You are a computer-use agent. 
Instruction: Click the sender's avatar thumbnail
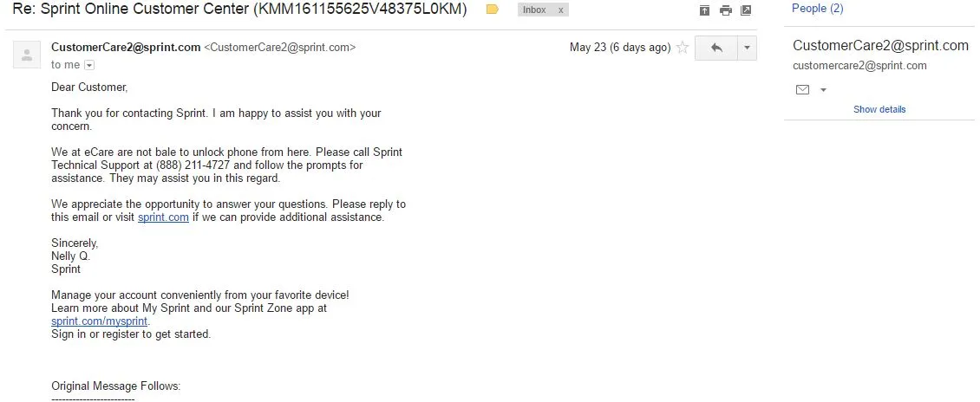[x=27, y=55]
